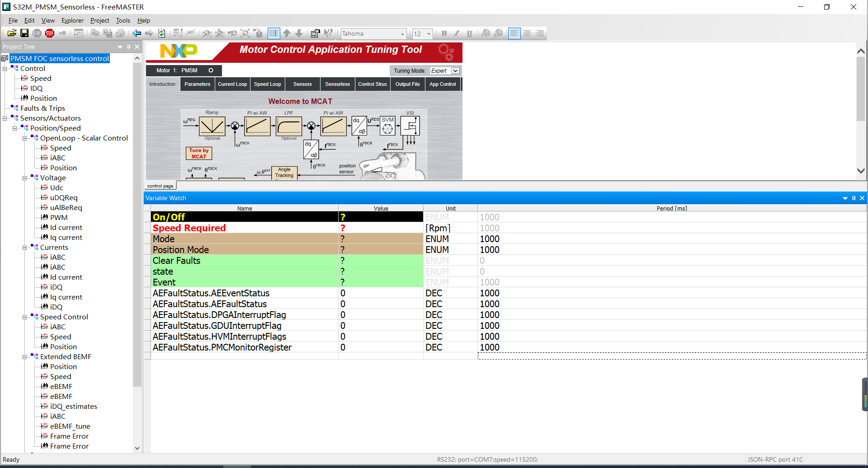Open the Output File tab

pos(407,84)
